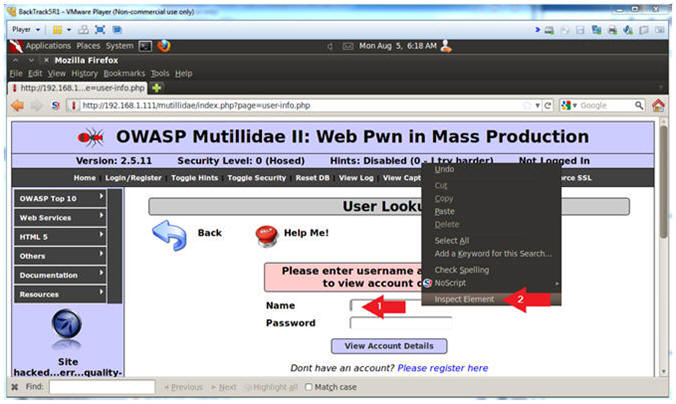
Task: Open the System menu in the top panel
Action: click(119, 46)
